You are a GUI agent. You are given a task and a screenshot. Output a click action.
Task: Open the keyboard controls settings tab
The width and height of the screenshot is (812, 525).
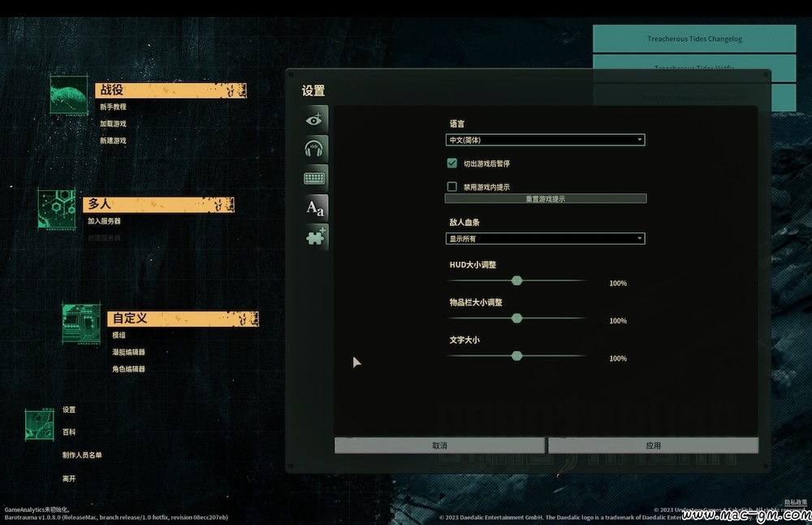315,178
